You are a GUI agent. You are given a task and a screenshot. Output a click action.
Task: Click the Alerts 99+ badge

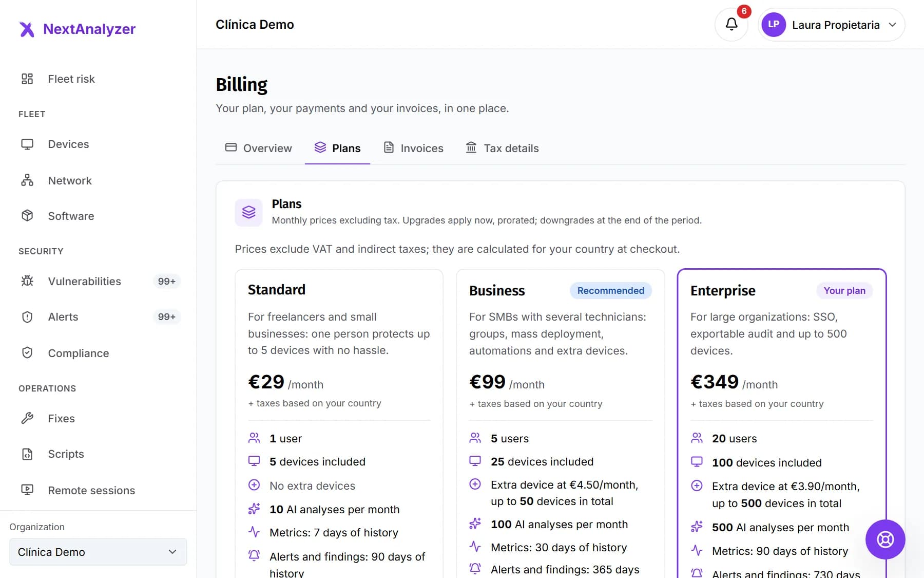[167, 317]
